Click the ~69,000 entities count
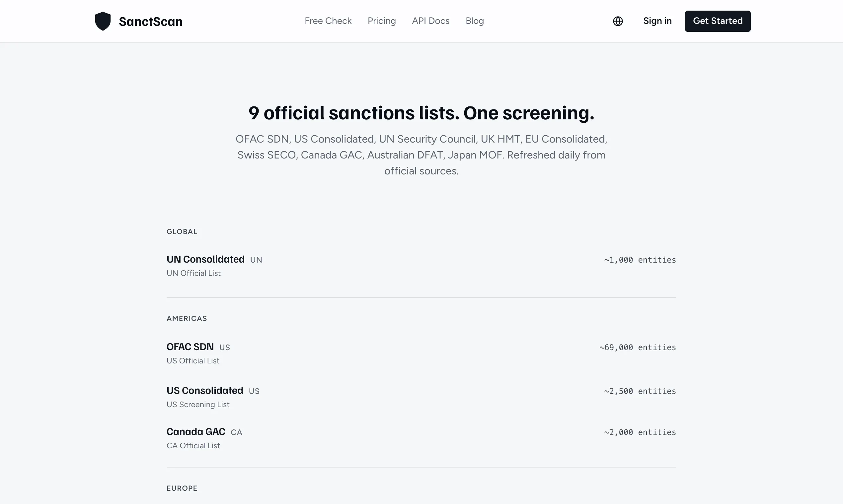 click(x=637, y=347)
